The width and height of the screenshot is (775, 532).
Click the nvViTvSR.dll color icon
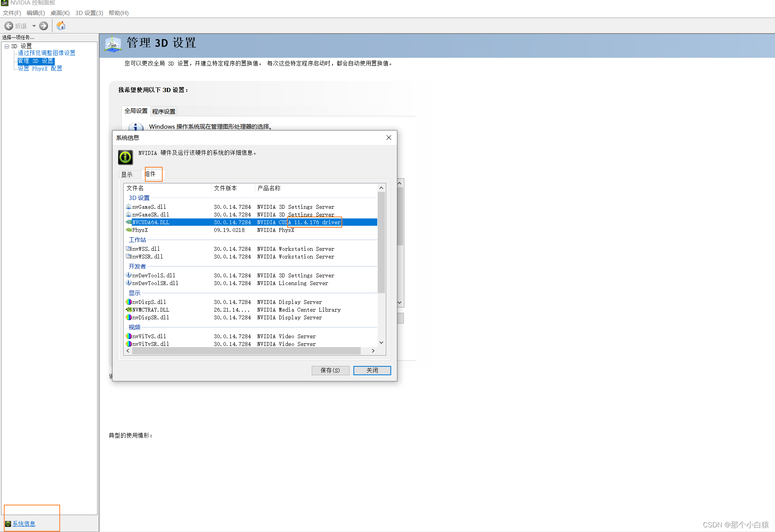[129, 344]
